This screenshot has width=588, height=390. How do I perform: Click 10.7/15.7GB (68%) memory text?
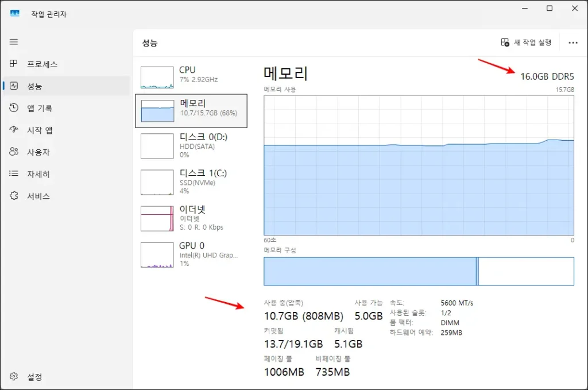pyautogui.click(x=209, y=113)
